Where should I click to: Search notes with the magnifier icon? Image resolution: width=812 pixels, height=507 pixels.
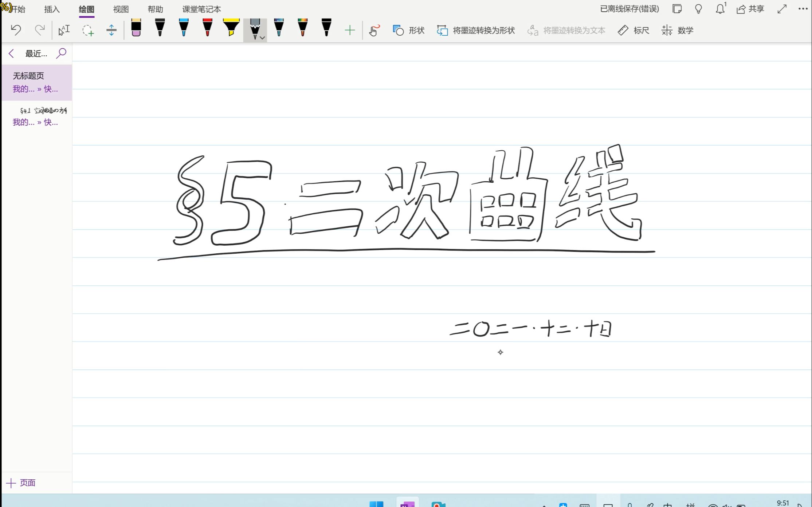(x=61, y=54)
